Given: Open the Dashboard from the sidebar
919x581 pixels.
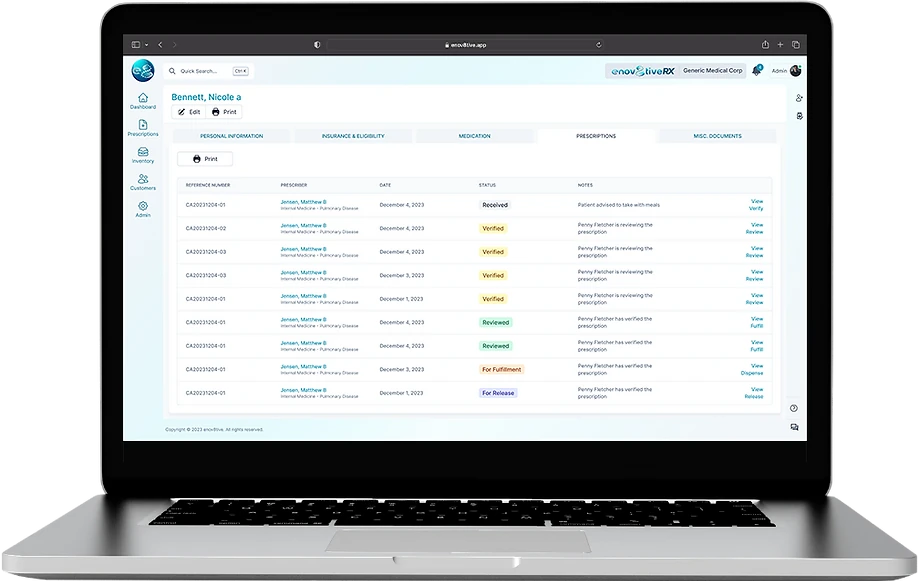Looking at the screenshot, I should click(142, 101).
